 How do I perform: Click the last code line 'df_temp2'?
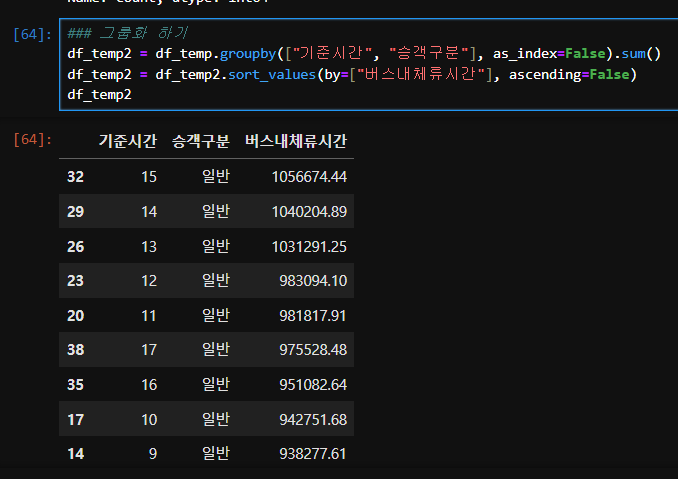pos(99,95)
